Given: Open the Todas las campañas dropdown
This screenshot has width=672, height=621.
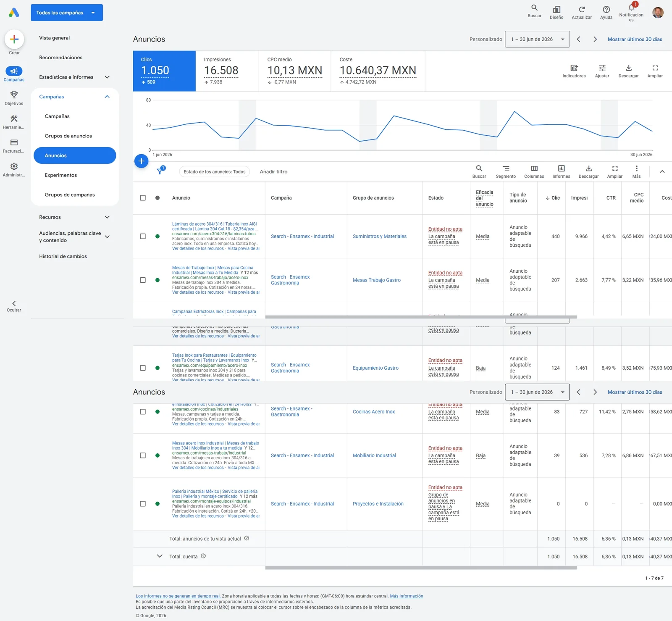Looking at the screenshot, I should [x=67, y=13].
